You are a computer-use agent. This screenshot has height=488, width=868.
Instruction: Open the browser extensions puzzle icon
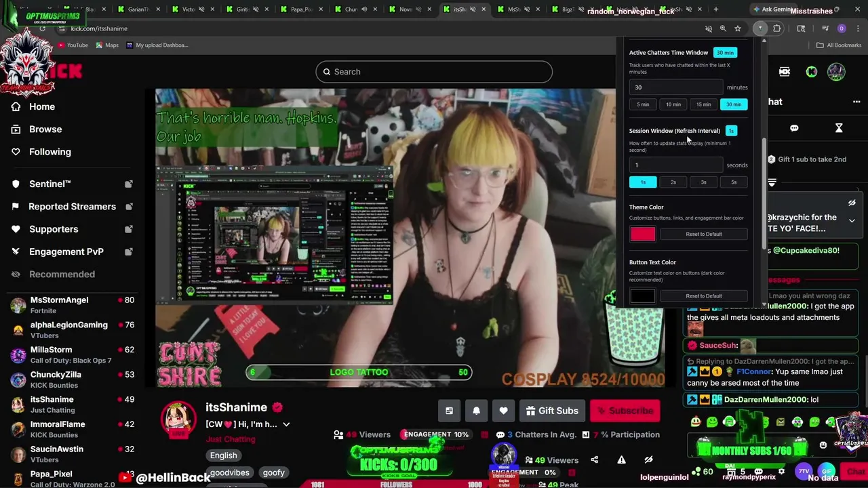click(x=777, y=28)
